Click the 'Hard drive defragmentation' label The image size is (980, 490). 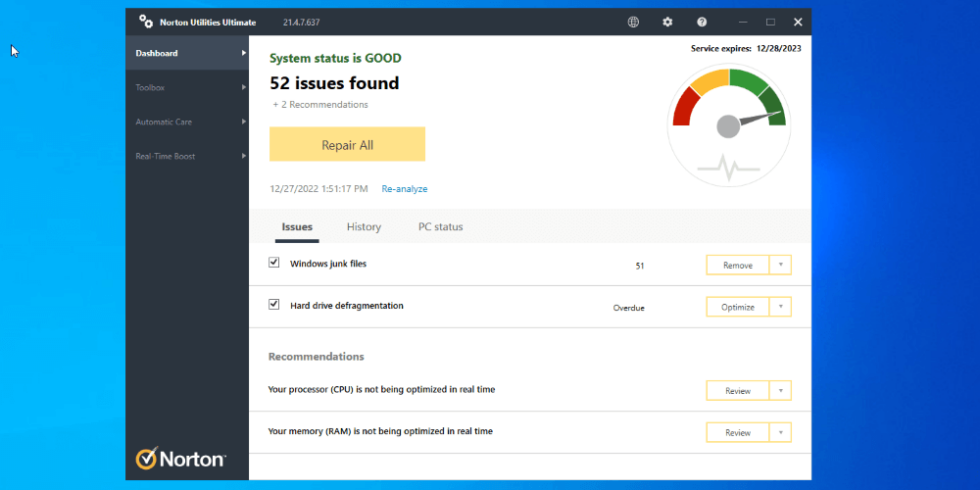pos(347,306)
